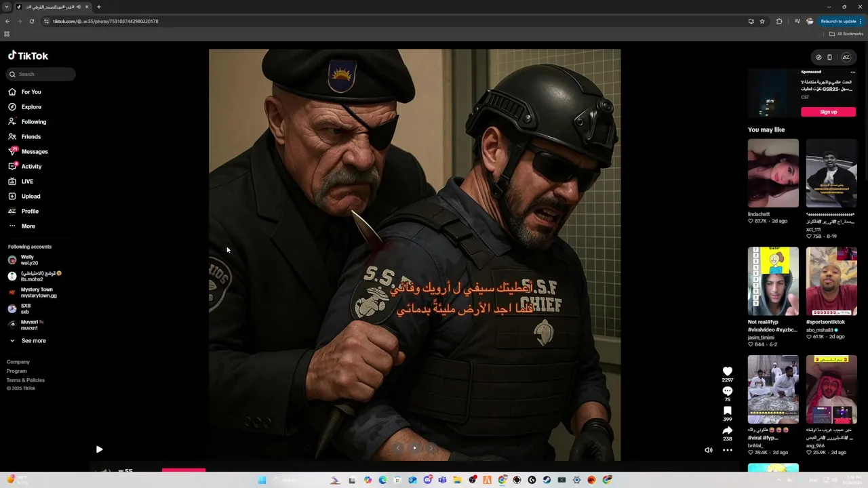Open the sponsored ad's three-dot menu
The image size is (868, 488).
pyautogui.click(x=853, y=72)
